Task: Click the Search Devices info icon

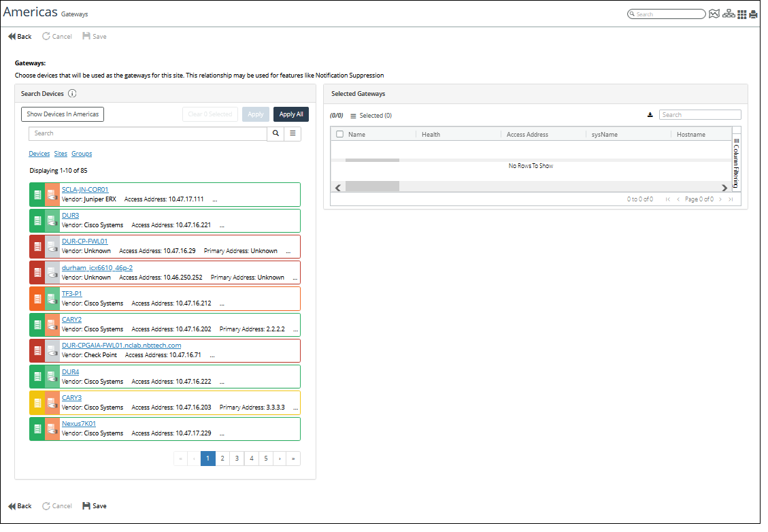Action: (72, 94)
